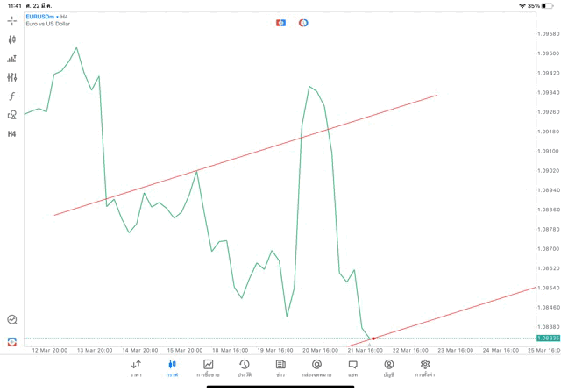561x392 pixels.
Task: Tap the red-blue circular icon at top
Action: [303, 23]
